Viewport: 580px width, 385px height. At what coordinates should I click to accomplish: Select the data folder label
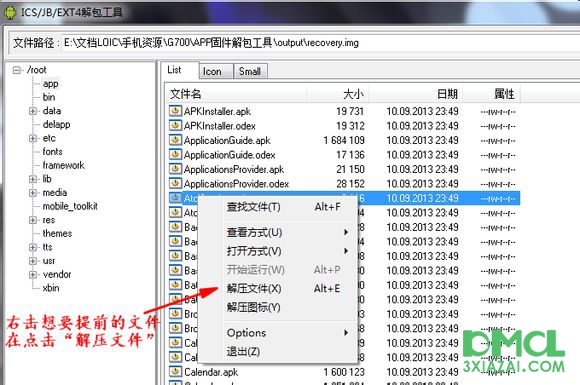(x=52, y=111)
